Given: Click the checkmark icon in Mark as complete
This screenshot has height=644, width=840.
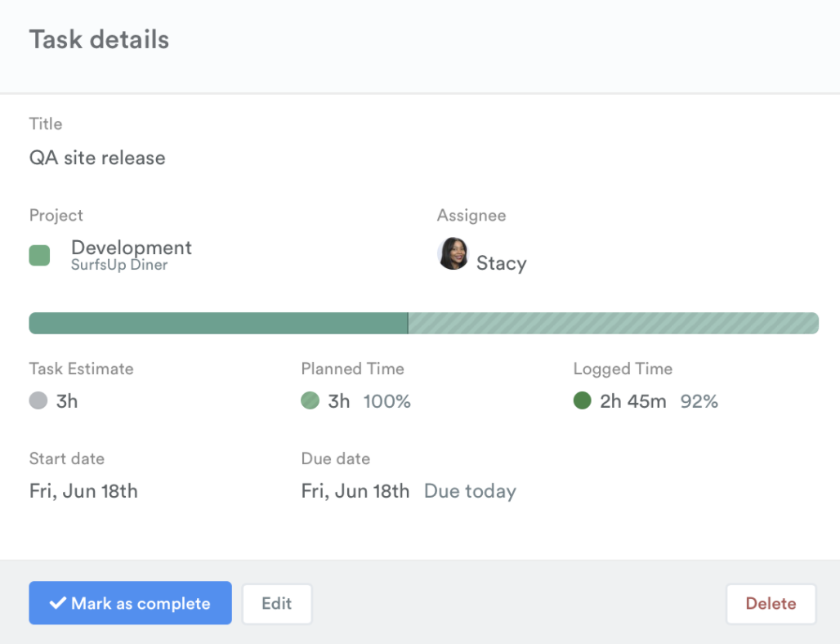Looking at the screenshot, I should (x=57, y=603).
